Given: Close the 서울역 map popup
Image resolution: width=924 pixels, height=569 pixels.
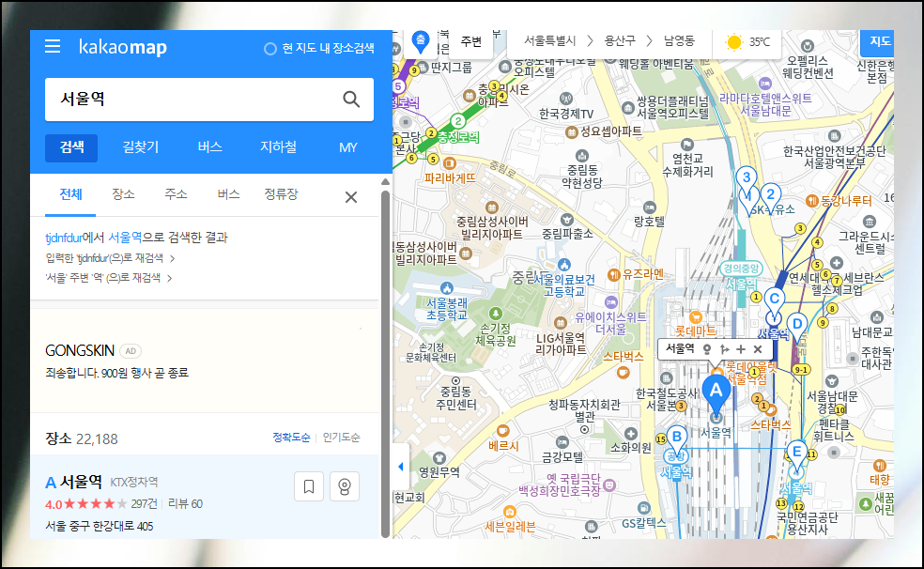Looking at the screenshot, I should (x=758, y=349).
